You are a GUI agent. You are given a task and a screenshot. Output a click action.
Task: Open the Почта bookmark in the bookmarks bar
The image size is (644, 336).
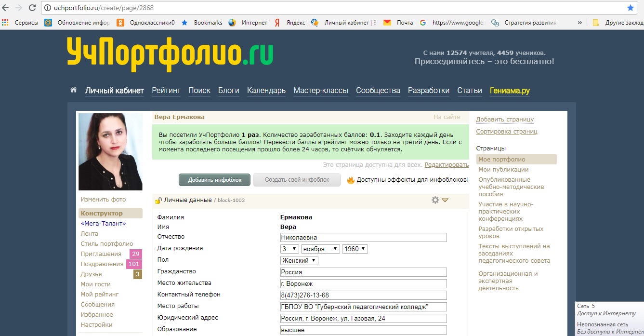click(x=399, y=22)
